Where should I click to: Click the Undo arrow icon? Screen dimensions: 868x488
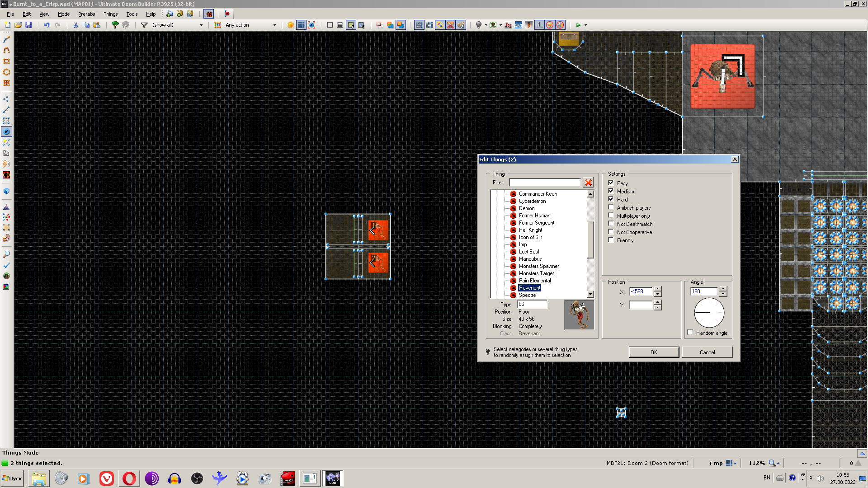point(47,25)
